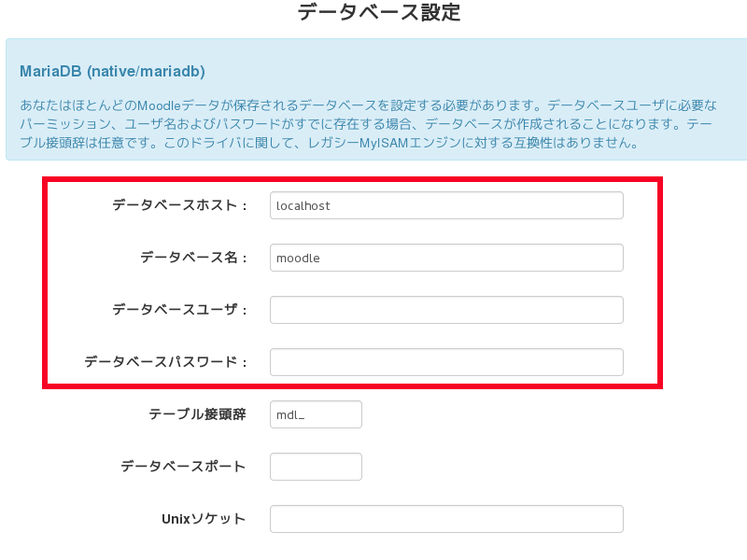Focus the データベース名 field containing moodle
Screen dimensions: 747x560
coord(446,258)
